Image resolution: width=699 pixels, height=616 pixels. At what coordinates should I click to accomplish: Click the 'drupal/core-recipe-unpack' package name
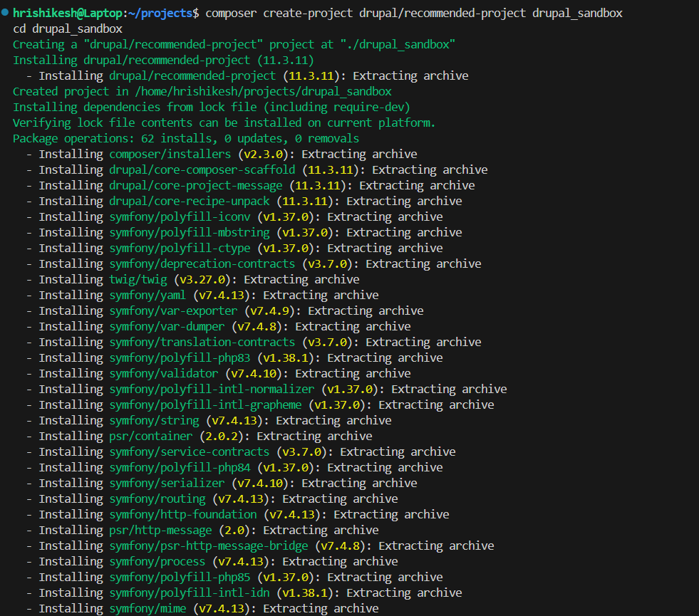point(190,202)
